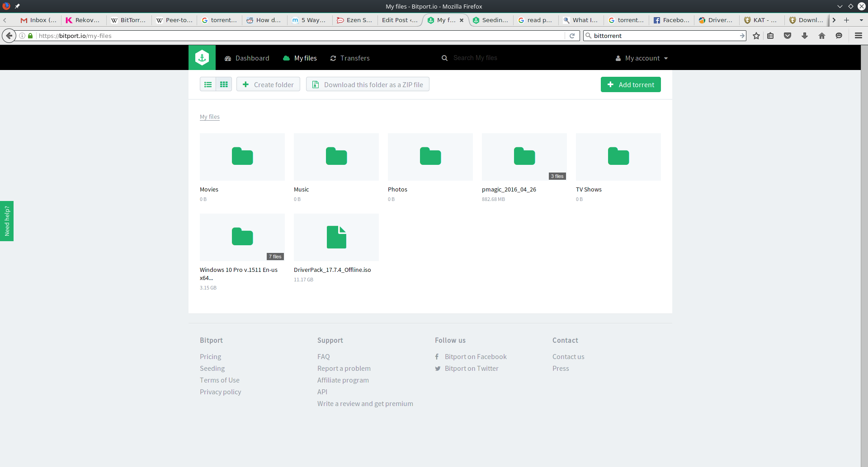Reload the page with the refresh icon
Image resolution: width=868 pixels, height=467 pixels.
572,36
